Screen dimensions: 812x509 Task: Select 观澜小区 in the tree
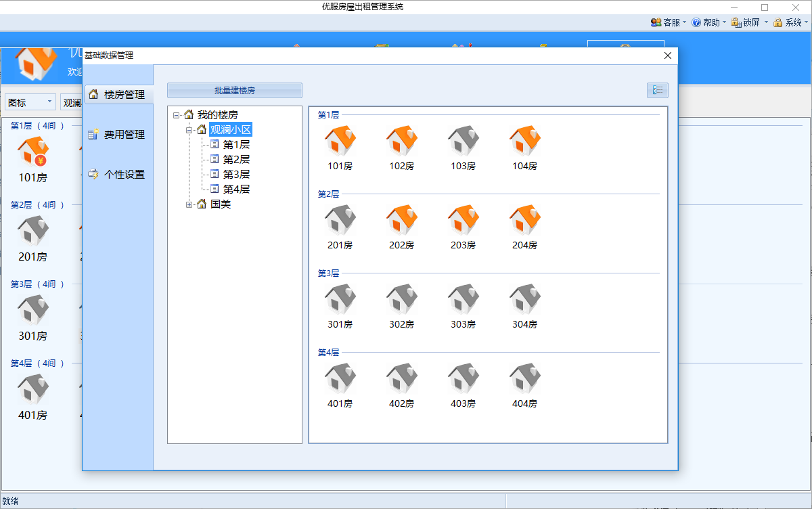(231, 130)
